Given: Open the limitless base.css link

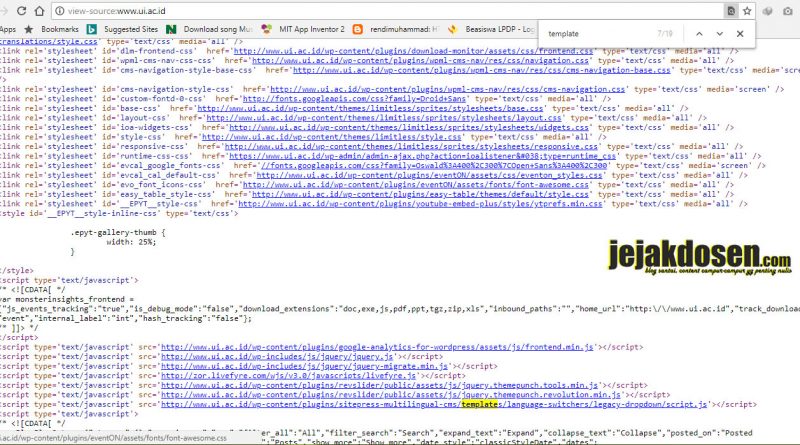Looking at the screenshot, I should [x=370, y=108].
